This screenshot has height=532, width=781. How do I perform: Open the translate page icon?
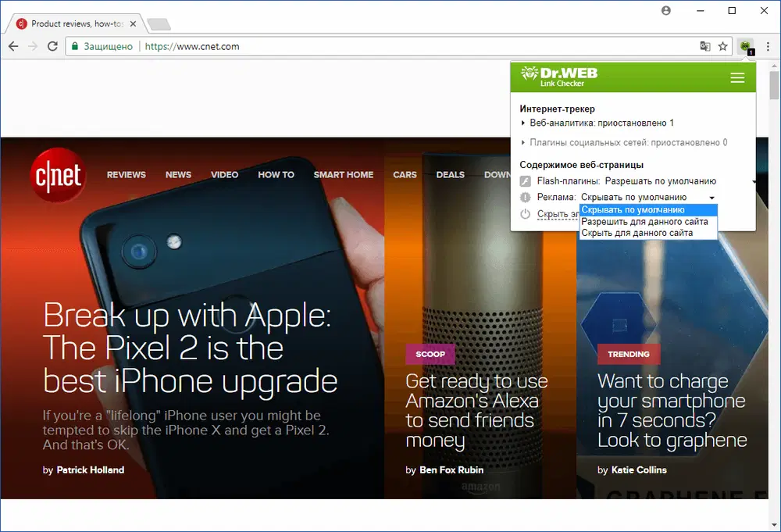pos(704,46)
